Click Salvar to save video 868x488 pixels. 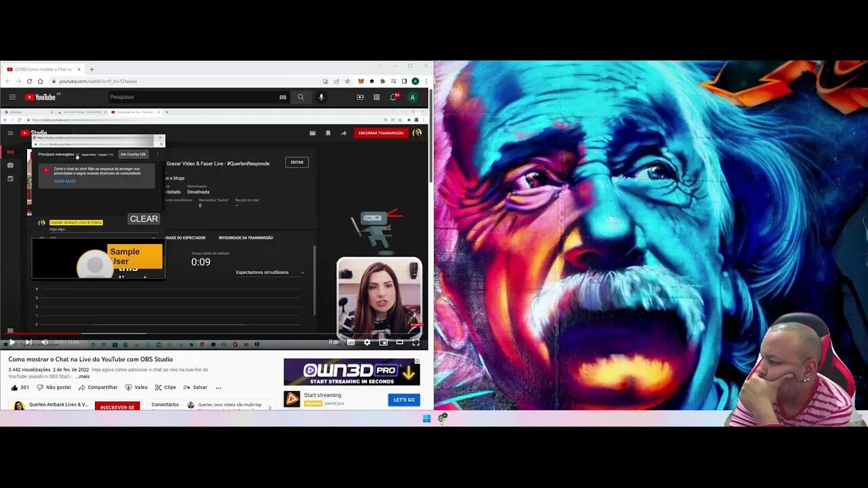pyautogui.click(x=195, y=388)
